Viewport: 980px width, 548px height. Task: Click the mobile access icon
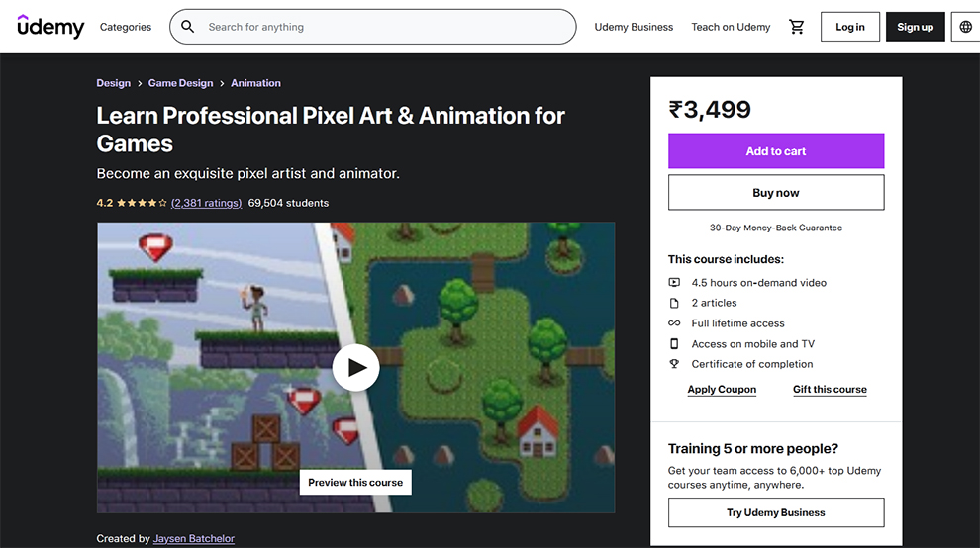click(x=674, y=344)
